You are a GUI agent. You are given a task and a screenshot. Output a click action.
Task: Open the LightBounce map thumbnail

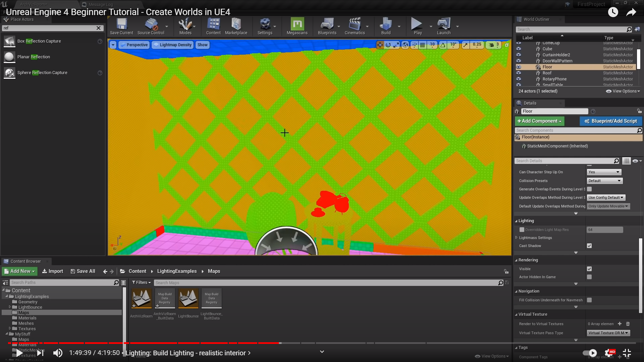(188, 298)
